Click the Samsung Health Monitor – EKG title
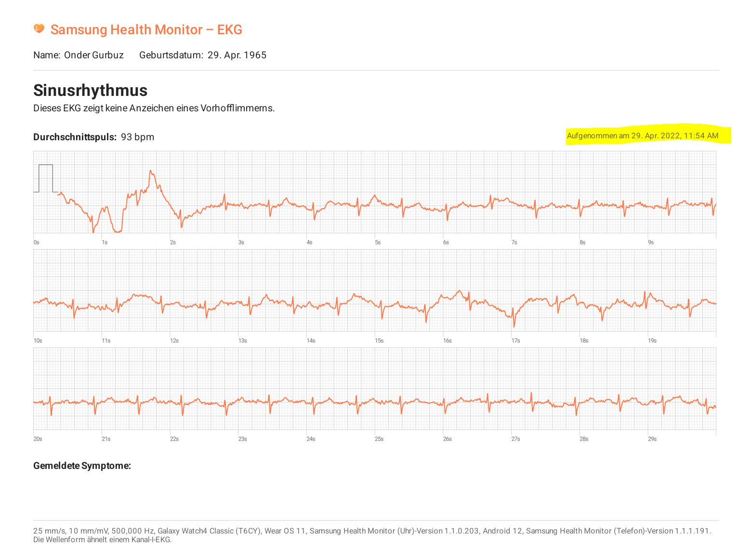Image resolution: width=738 pixels, height=560 pixels. pos(146,30)
